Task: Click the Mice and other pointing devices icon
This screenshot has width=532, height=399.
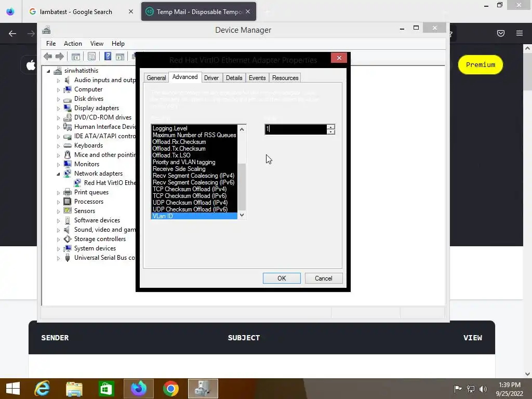Action: [x=68, y=155]
